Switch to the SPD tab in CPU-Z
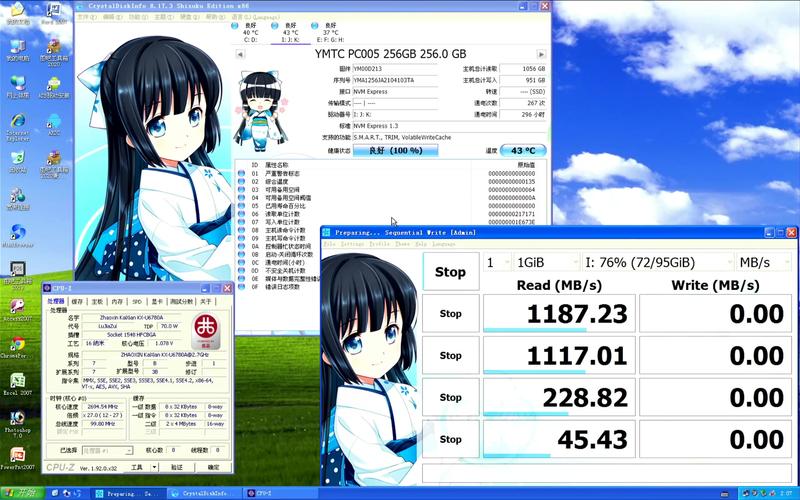 pyautogui.click(x=137, y=301)
